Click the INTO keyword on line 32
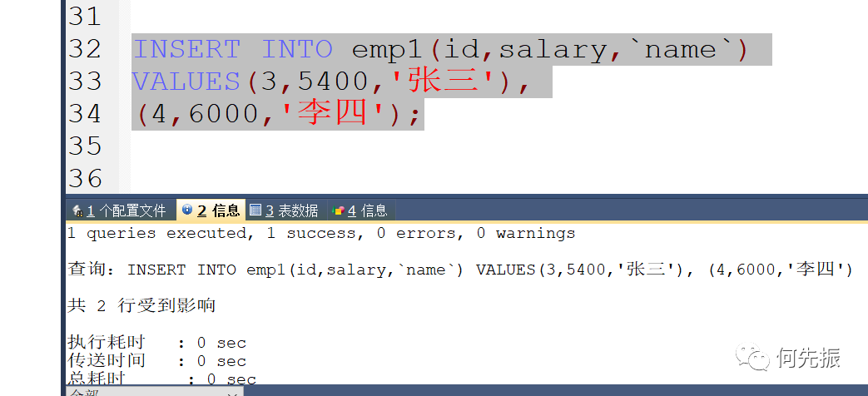Image resolution: width=868 pixels, height=396 pixels. (x=296, y=49)
